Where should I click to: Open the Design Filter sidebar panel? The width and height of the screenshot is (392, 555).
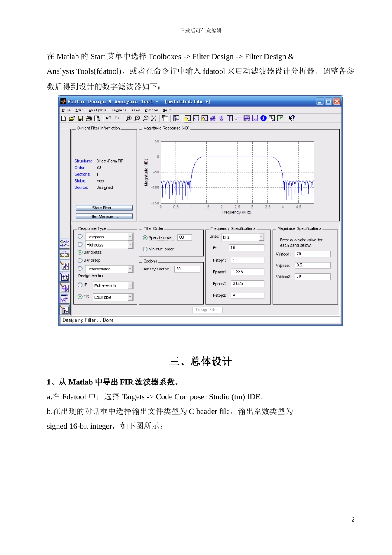64,309
